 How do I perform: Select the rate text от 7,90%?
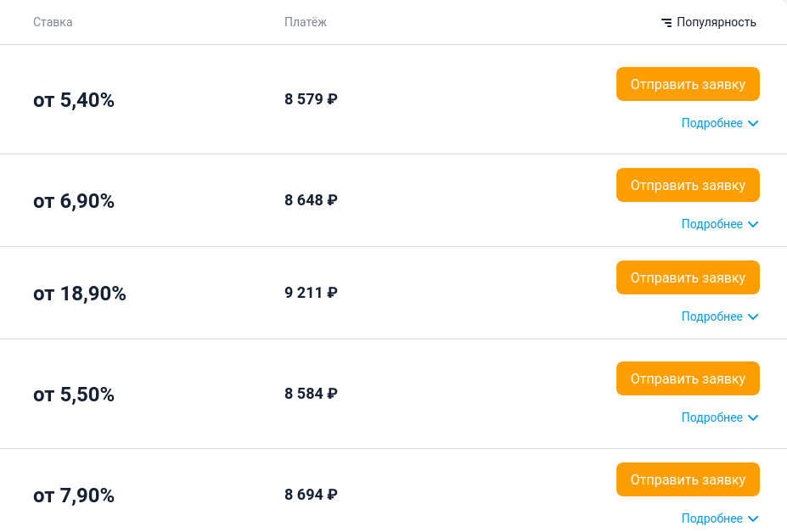(x=74, y=496)
